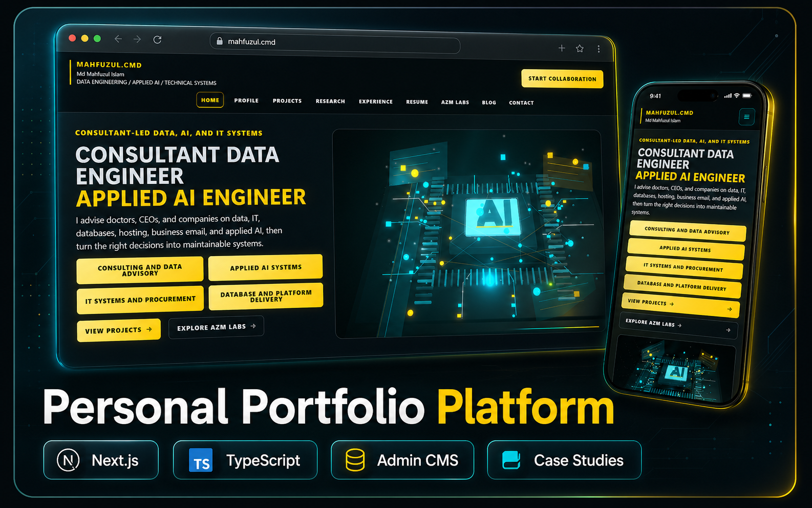Open browser three-dot menu

tap(599, 49)
